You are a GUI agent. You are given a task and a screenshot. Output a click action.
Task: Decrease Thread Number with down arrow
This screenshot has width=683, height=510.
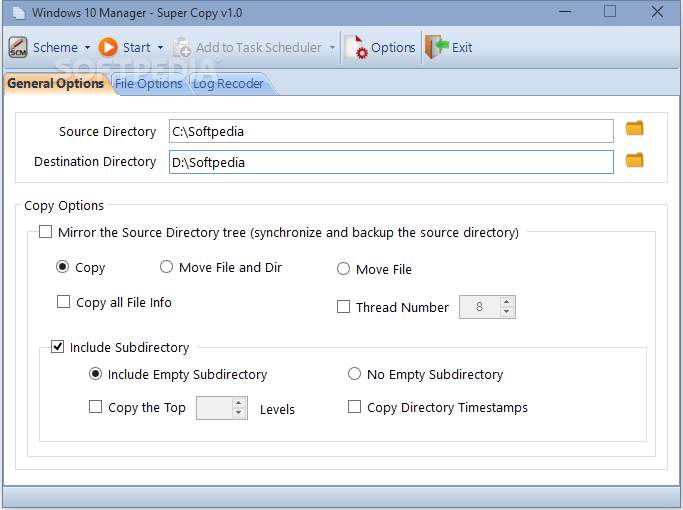pyautogui.click(x=506, y=312)
